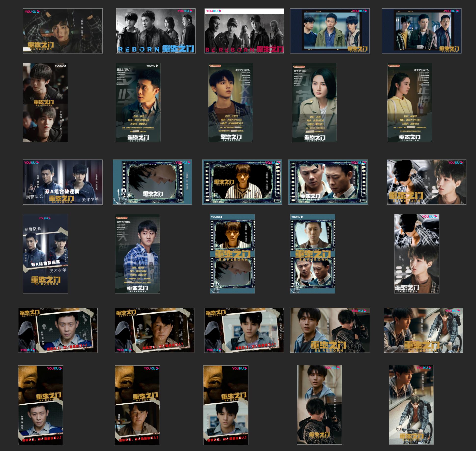Open the character profile poster of man in denim jacket

point(138,103)
